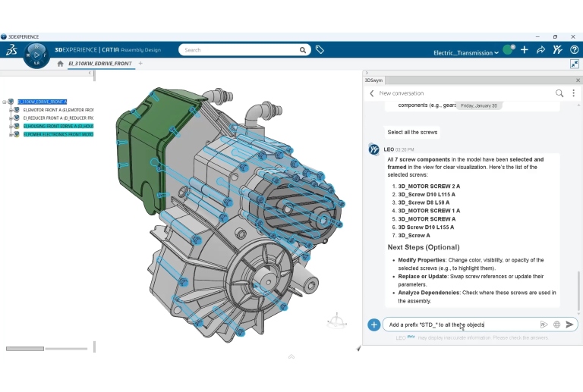Switch to the 3DSwym tab
583x392 pixels.
point(373,80)
